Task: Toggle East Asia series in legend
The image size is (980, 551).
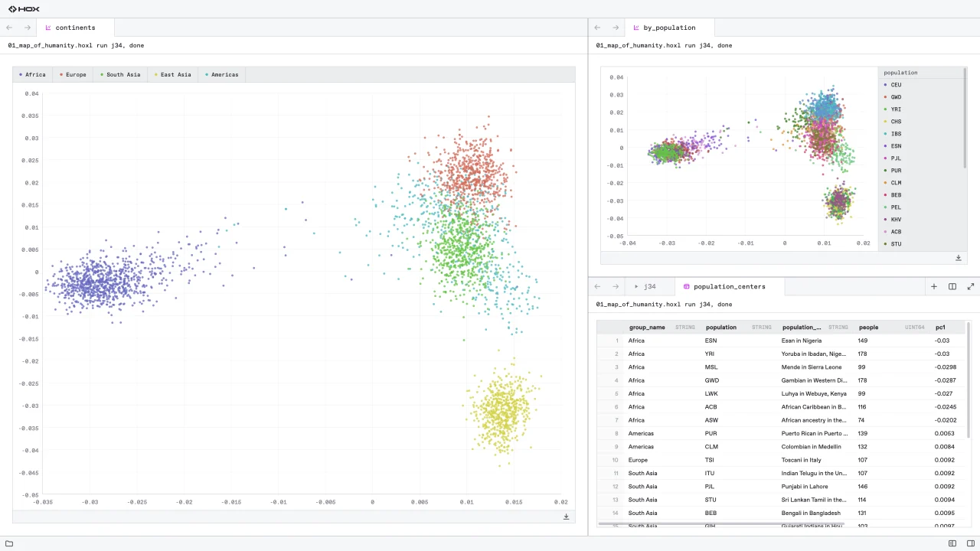Action: pyautogui.click(x=173, y=75)
